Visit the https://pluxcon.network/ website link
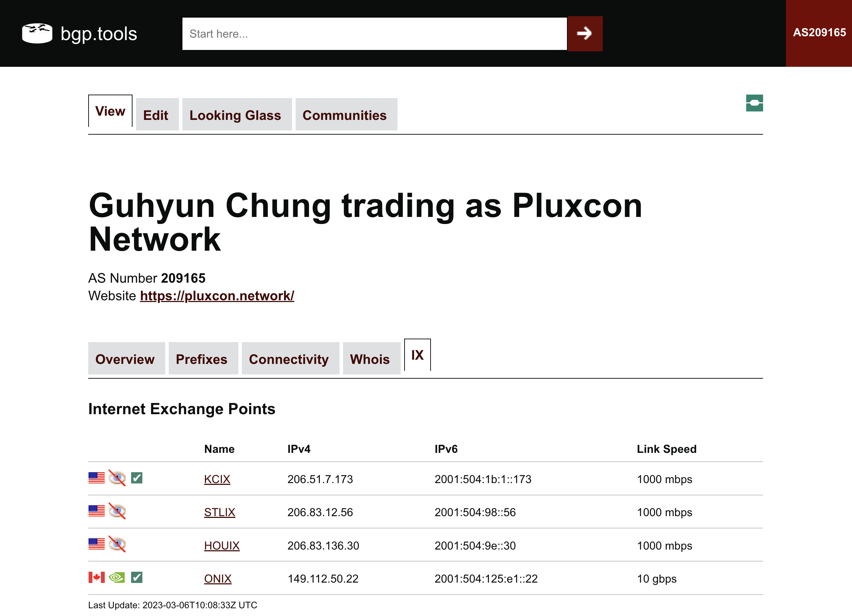The image size is (852, 616). pos(217,296)
